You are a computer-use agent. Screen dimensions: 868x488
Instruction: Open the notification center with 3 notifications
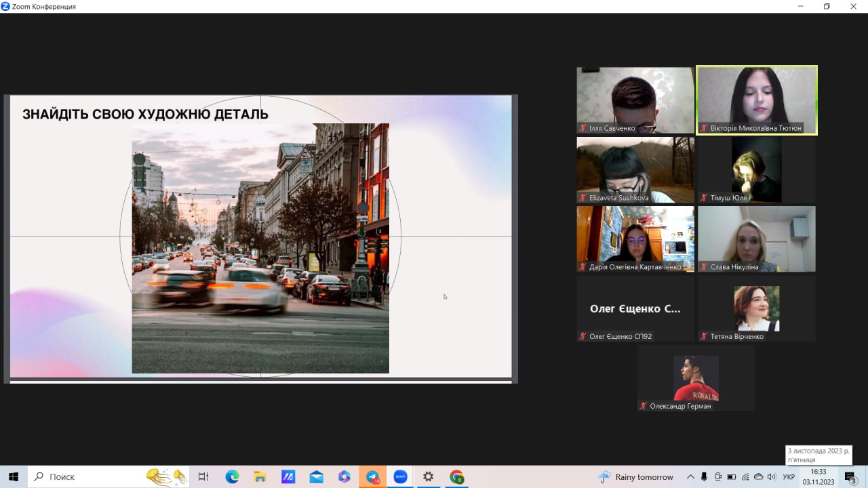coord(850,476)
